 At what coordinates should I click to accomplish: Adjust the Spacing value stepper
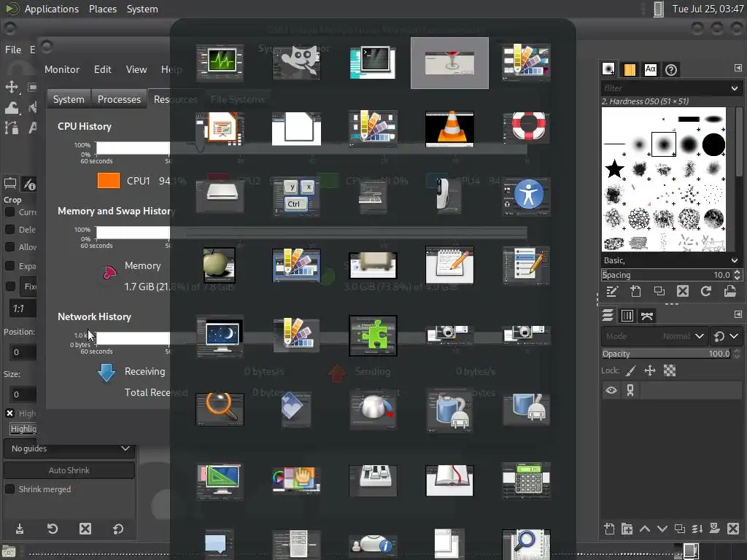click(737, 275)
